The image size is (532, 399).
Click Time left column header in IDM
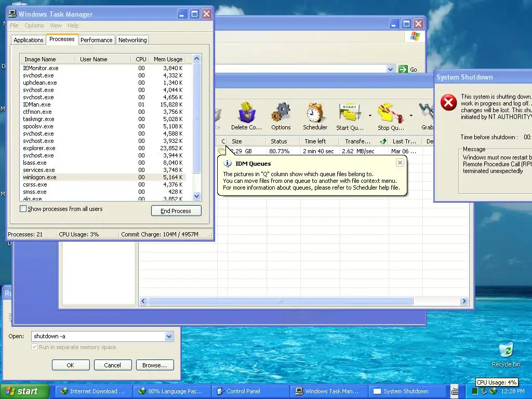pyautogui.click(x=320, y=141)
